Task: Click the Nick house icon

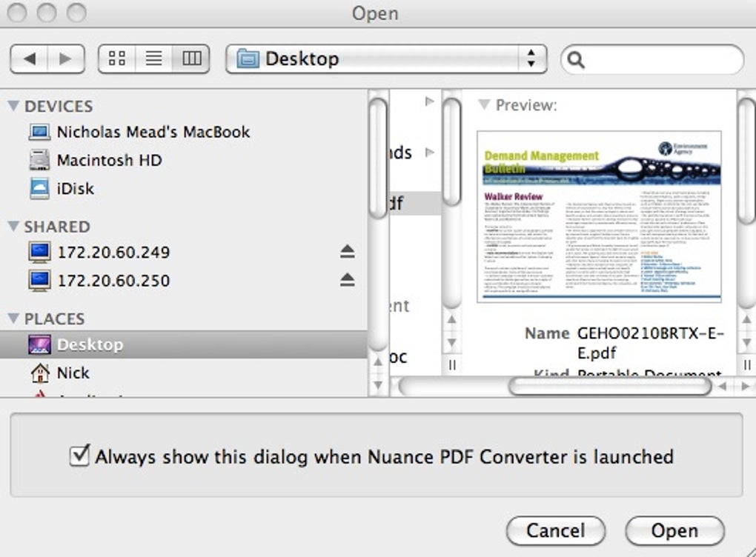Action: 39,373
